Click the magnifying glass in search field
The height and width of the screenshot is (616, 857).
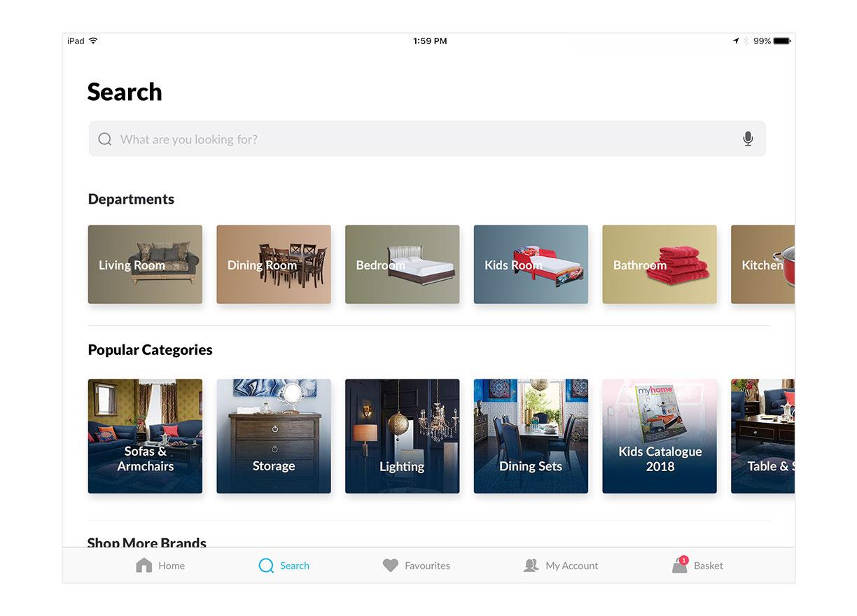(x=105, y=139)
